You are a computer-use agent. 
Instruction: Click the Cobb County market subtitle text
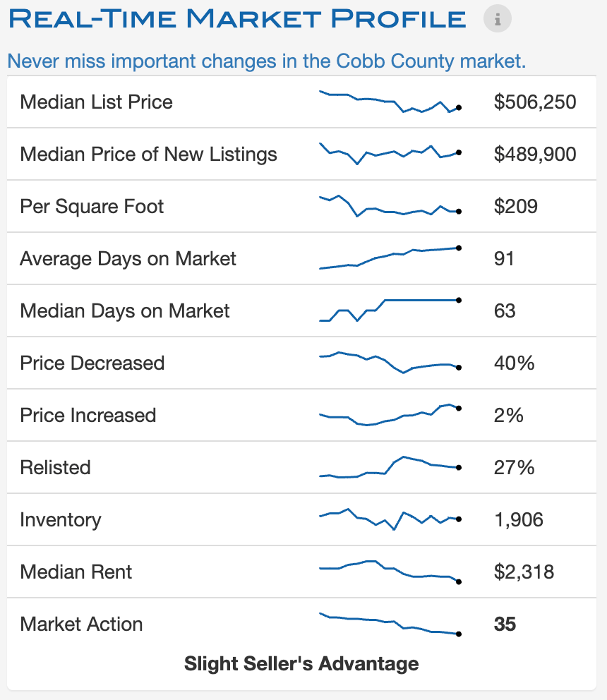266,61
